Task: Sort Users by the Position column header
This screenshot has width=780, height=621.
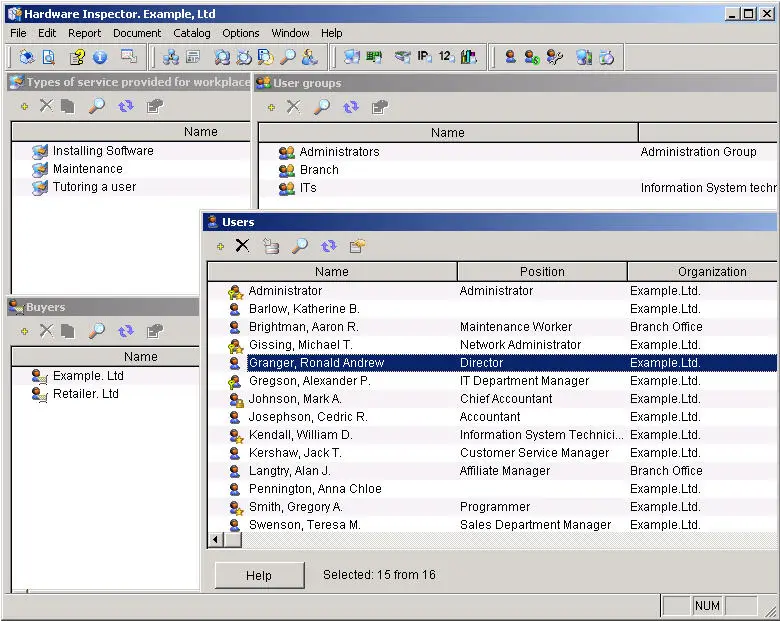Action: point(542,272)
